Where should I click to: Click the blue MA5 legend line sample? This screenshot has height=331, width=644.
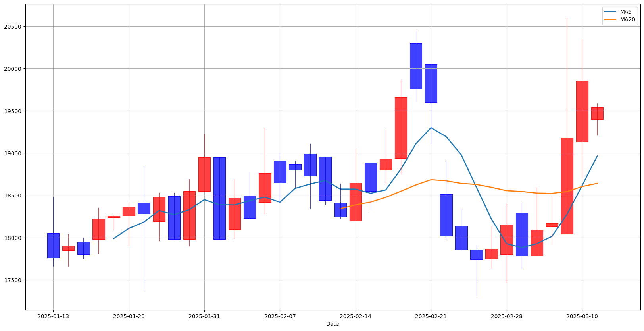[x=610, y=12]
